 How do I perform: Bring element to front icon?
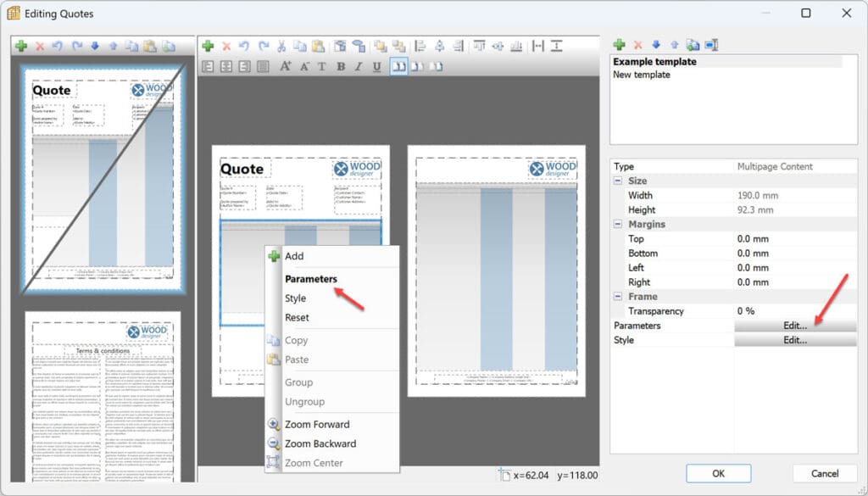pos(380,46)
